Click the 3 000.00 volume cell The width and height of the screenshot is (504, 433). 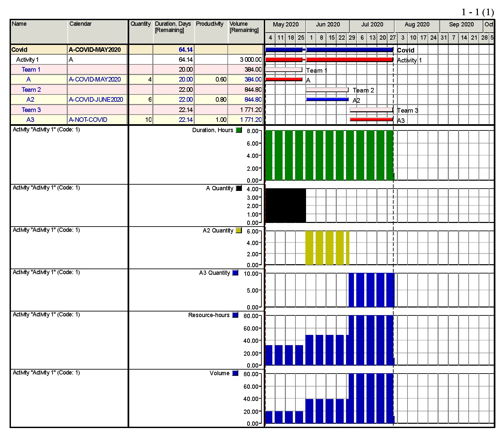[245, 60]
